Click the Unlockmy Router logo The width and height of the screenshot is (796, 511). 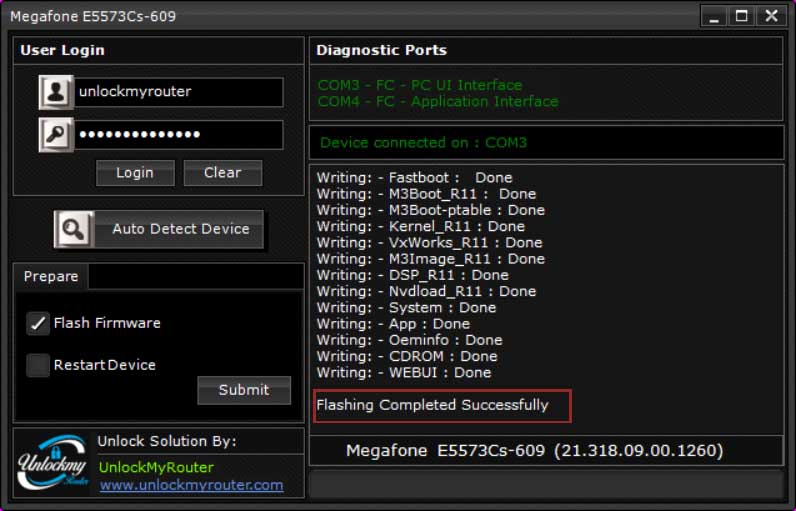point(53,462)
